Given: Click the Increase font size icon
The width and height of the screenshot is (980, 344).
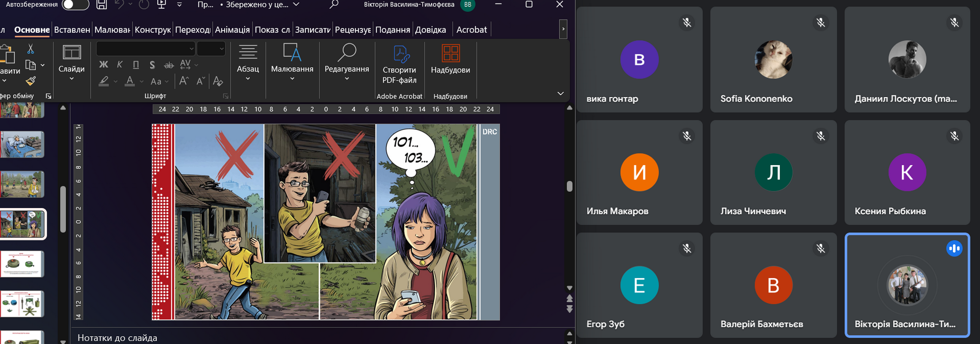Looking at the screenshot, I should [x=184, y=81].
